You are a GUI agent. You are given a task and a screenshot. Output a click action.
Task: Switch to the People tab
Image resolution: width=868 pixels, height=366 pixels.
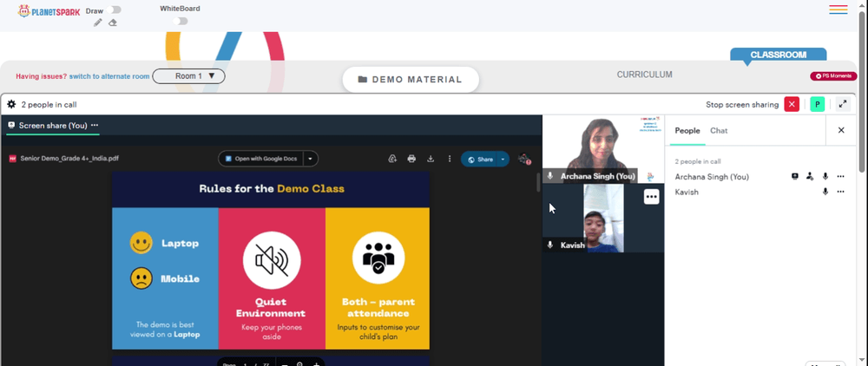687,130
